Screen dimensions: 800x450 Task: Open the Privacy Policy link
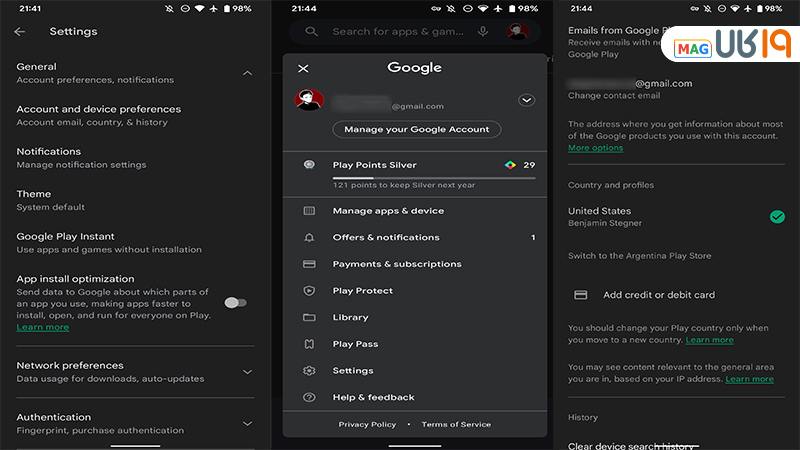tap(367, 424)
